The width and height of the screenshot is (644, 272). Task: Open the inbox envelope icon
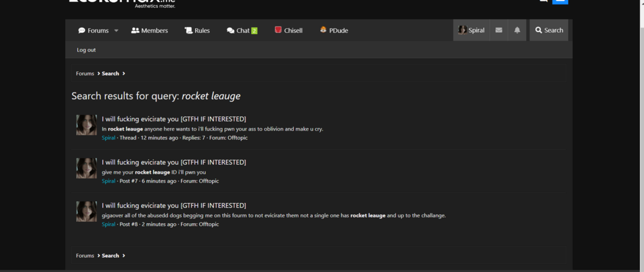point(498,30)
